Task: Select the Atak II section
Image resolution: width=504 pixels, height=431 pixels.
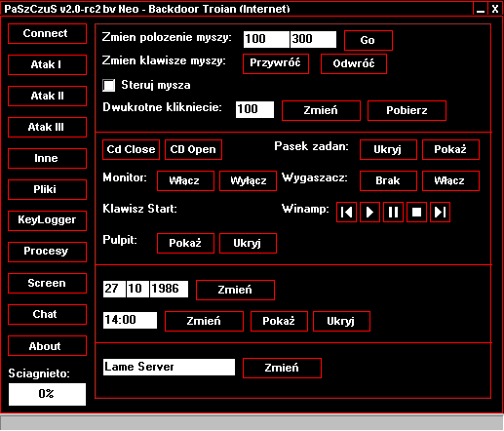Action: [47, 96]
